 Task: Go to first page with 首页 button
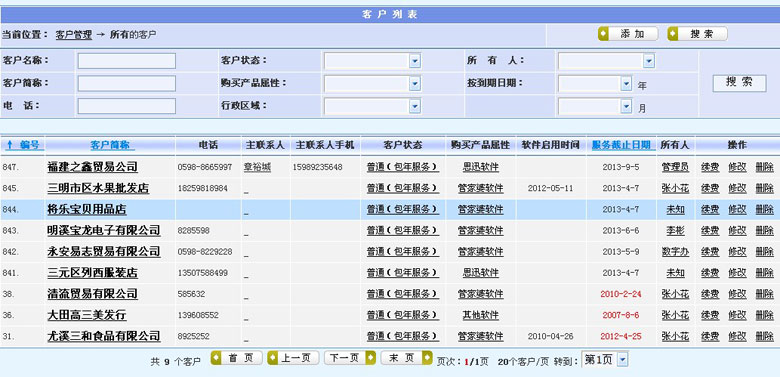(x=236, y=358)
